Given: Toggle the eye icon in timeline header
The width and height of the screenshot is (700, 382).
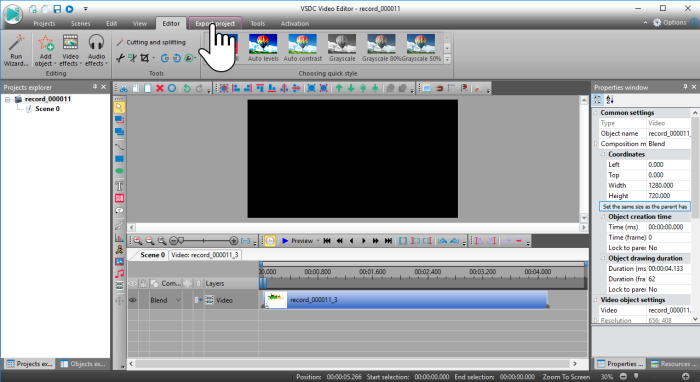Looking at the screenshot, I should click(x=133, y=283).
